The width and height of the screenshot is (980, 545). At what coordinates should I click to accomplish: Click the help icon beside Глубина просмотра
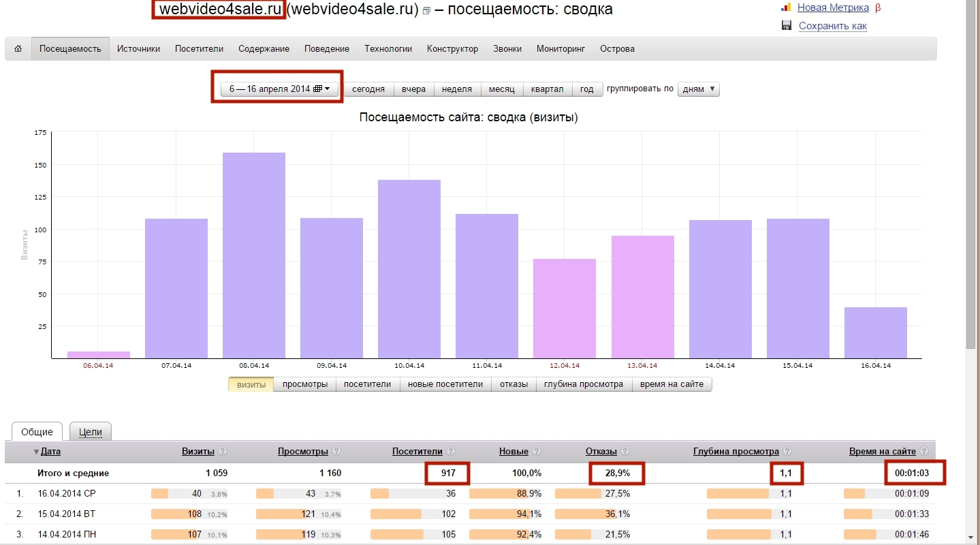(x=787, y=452)
